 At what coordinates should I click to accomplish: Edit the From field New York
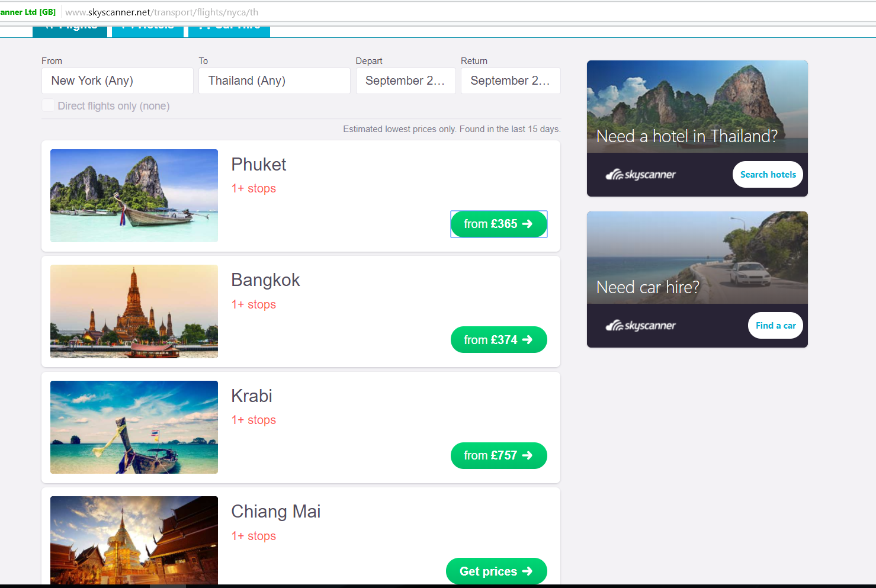point(117,81)
